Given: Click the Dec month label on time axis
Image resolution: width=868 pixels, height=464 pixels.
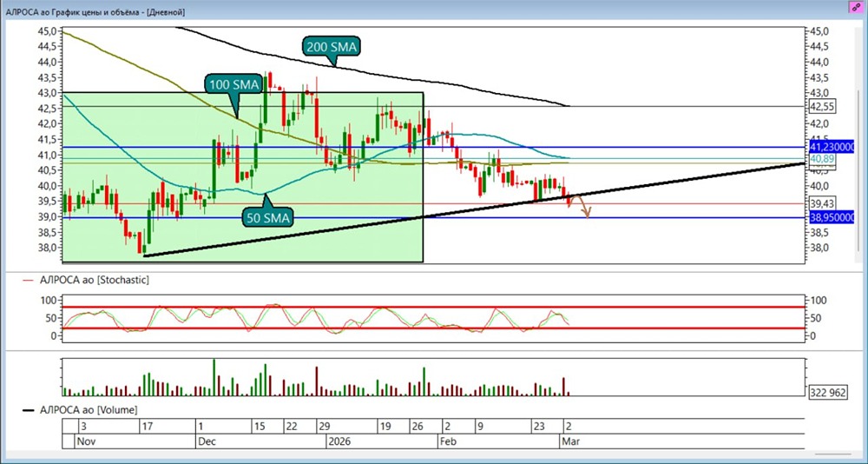Looking at the screenshot, I should [x=207, y=441].
